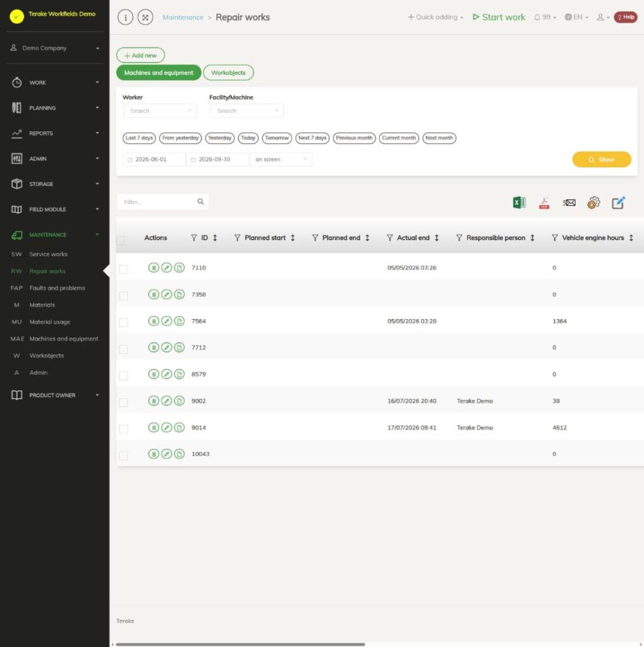Click the Start work button
644x647 pixels.
click(x=499, y=17)
